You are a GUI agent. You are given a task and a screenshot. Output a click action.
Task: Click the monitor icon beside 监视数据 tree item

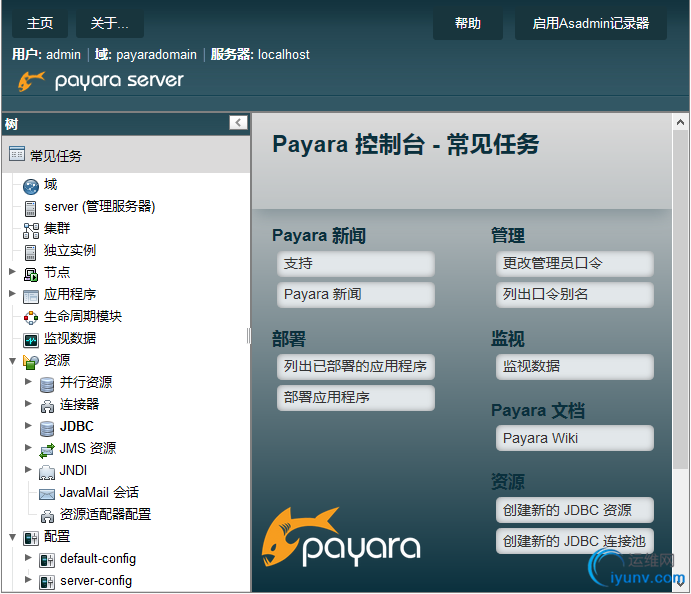31,340
